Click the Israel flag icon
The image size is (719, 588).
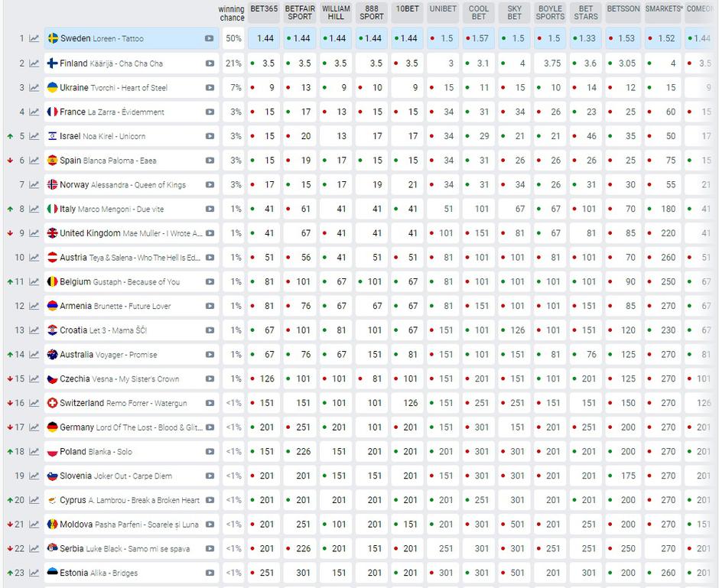click(x=53, y=137)
